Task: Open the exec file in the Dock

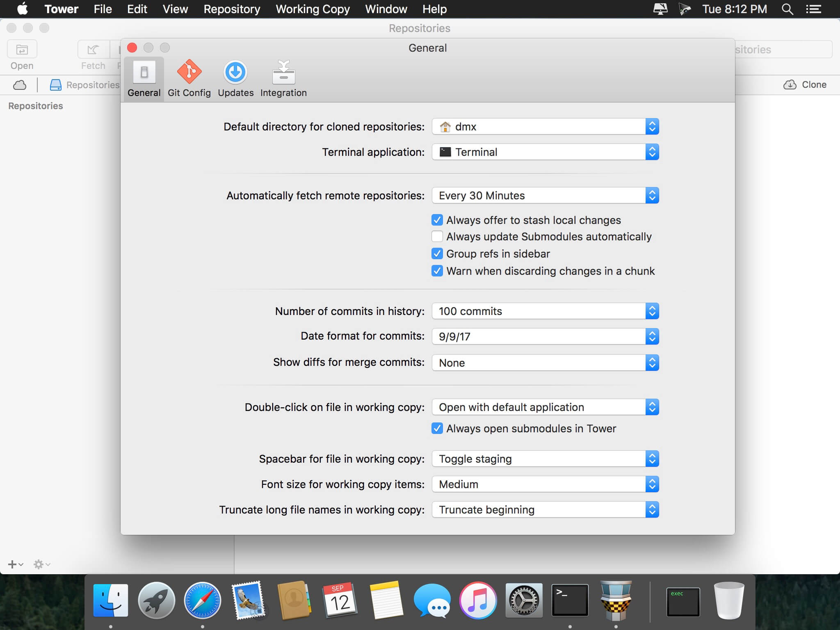Action: point(683,602)
